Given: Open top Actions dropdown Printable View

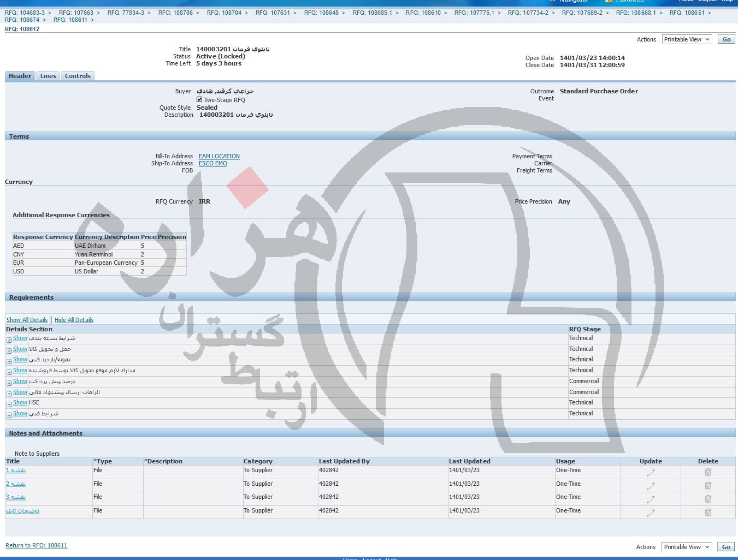Looking at the screenshot, I should pyautogui.click(x=687, y=39).
